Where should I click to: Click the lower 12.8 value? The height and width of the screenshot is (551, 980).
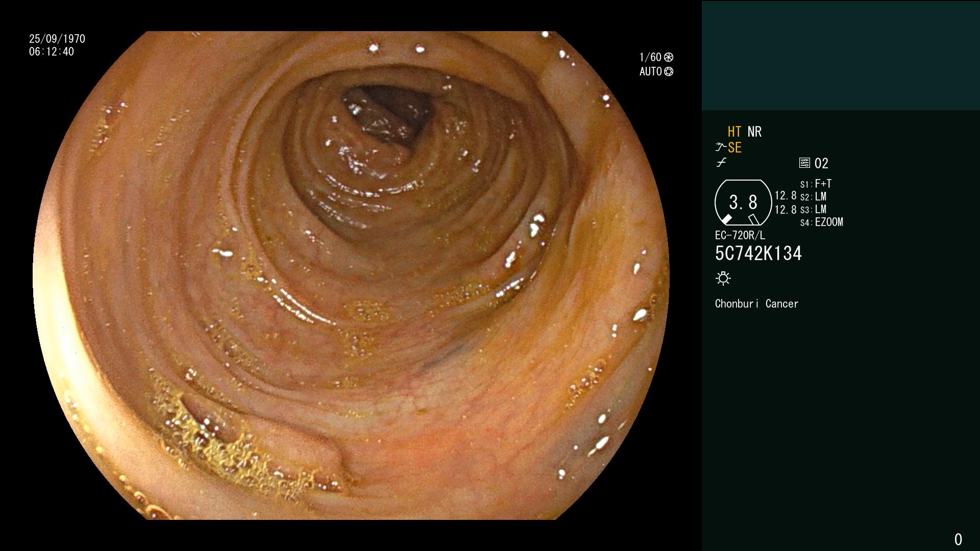[786, 210]
